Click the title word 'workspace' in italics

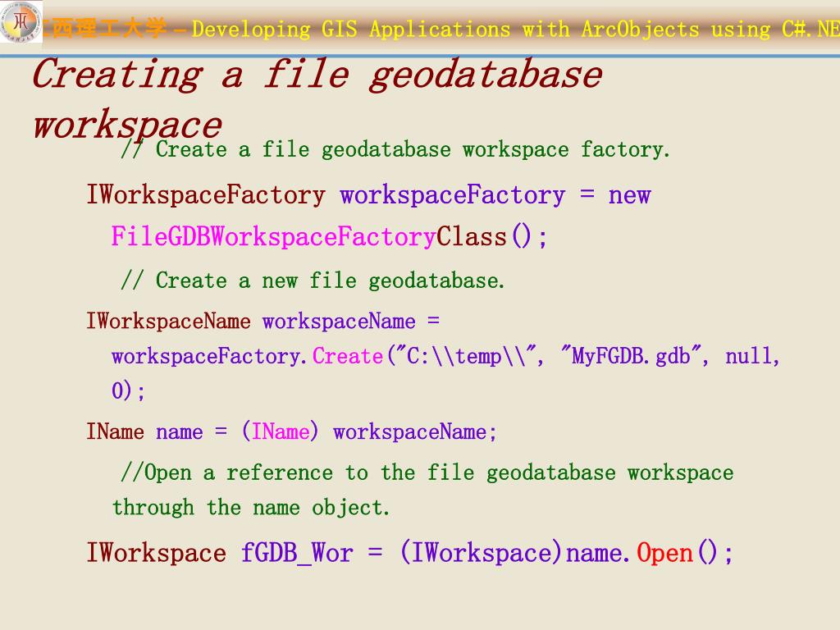tap(127, 125)
